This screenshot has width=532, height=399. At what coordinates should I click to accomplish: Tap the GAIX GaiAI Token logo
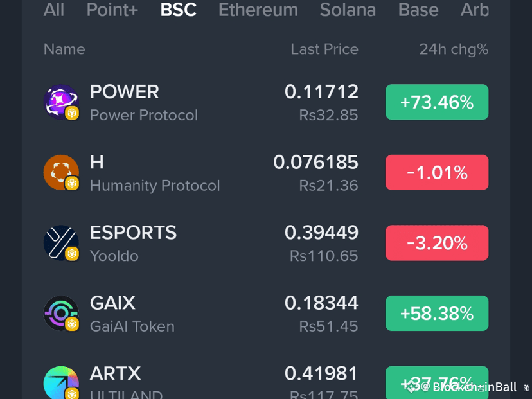(x=61, y=313)
